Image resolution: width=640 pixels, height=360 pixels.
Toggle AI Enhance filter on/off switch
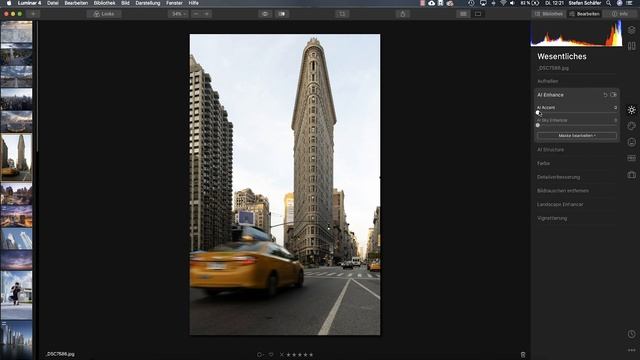click(613, 95)
